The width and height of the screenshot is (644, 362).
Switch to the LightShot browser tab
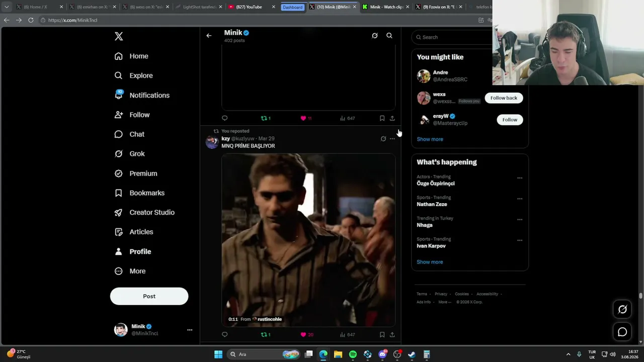199,7
